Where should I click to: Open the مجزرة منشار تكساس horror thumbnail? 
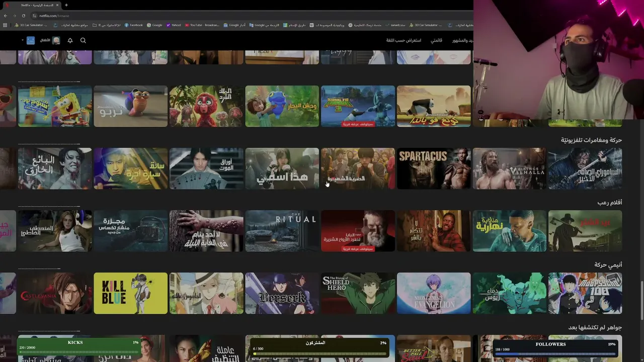pyautogui.click(x=130, y=231)
